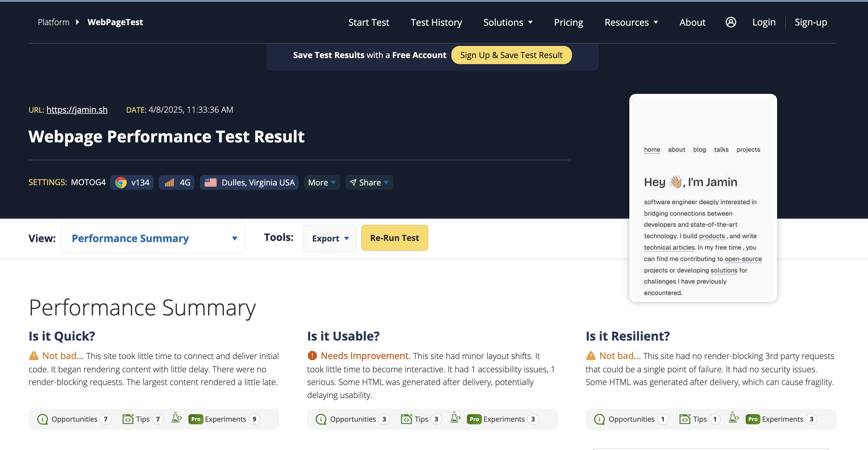Screen dimensions: 868x450
Task: Click the paper-plane icon on the Share control
Action: coord(353,182)
